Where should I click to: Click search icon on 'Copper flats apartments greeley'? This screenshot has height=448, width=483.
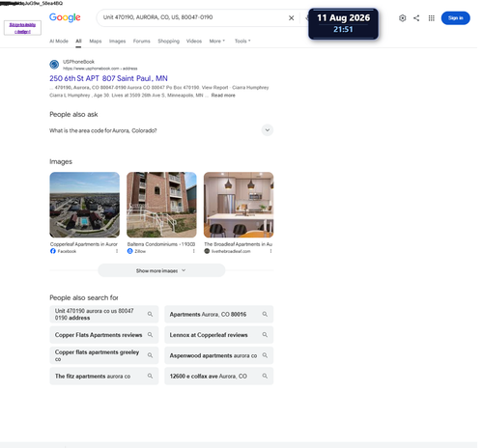click(150, 355)
